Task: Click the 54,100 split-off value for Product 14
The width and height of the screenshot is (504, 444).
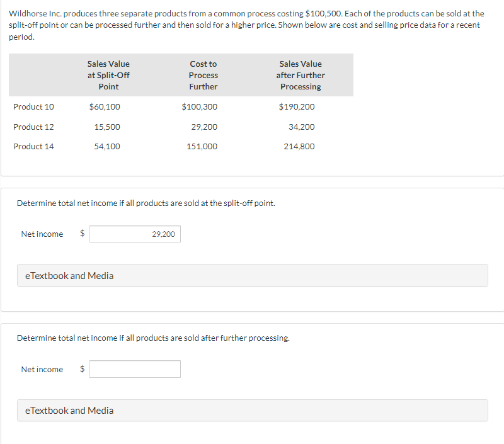Action: click(x=107, y=146)
